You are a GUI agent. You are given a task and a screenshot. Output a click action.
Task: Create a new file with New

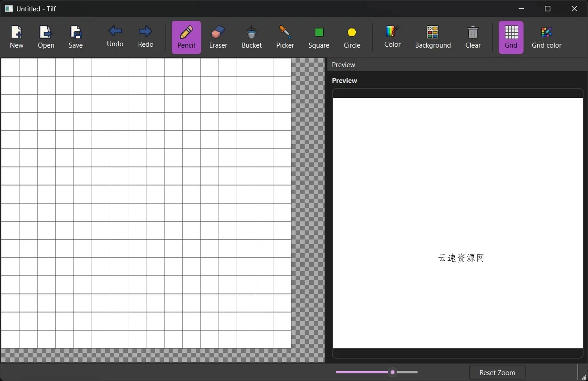point(17,37)
